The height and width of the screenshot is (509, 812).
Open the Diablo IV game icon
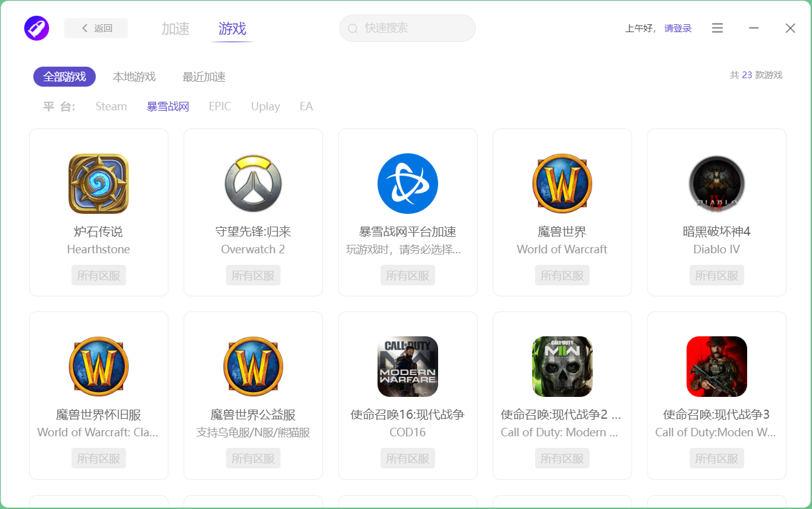(x=717, y=184)
